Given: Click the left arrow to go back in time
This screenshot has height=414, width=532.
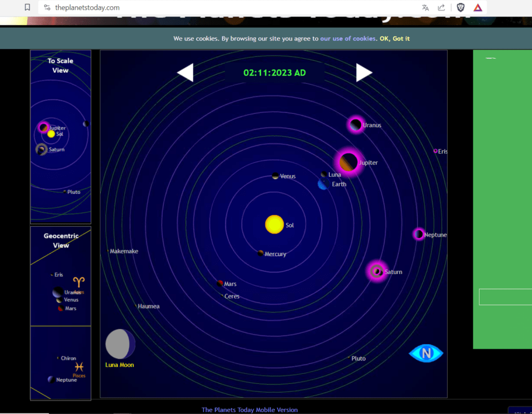Looking at the screenshot, I should pos(185,73).
